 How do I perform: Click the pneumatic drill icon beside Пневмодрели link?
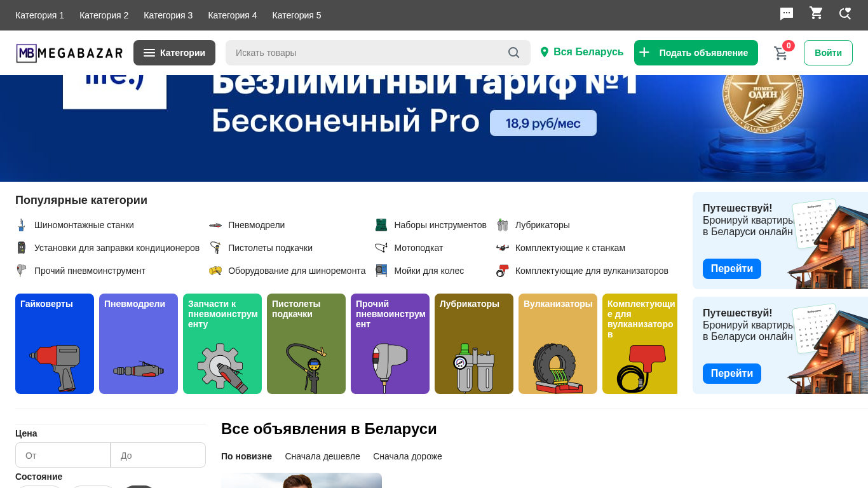[x=215, y=225]
